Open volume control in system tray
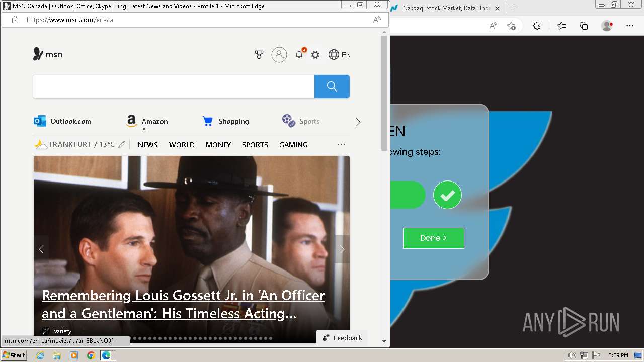644x362 pixels. point(572,355)
